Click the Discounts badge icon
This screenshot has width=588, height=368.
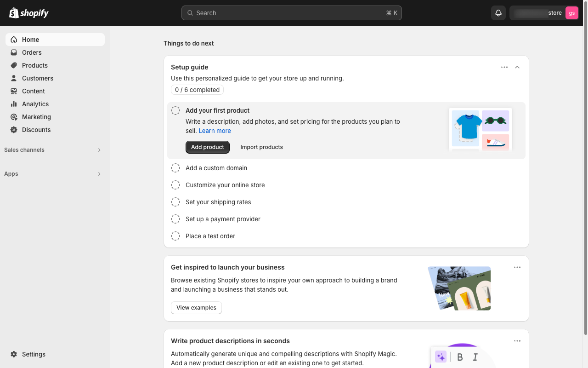(x=14, y=130)
